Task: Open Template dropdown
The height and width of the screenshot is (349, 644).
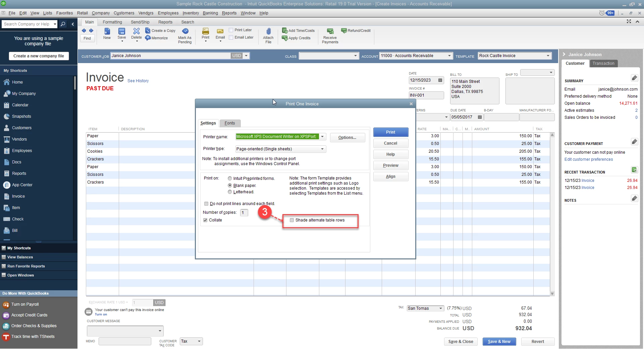Action: point(548,56)
